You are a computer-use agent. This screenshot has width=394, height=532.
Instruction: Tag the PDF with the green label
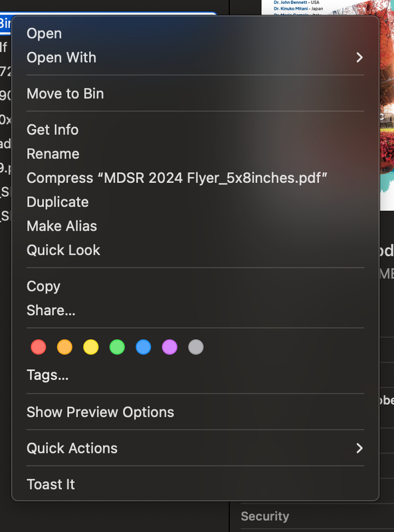pyautogui.click(x=117, y=346)
